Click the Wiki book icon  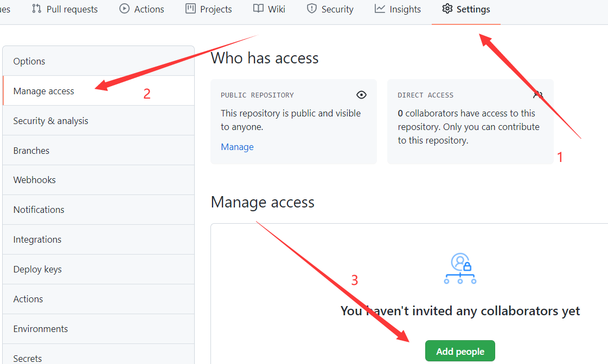(x=258, y=9)
